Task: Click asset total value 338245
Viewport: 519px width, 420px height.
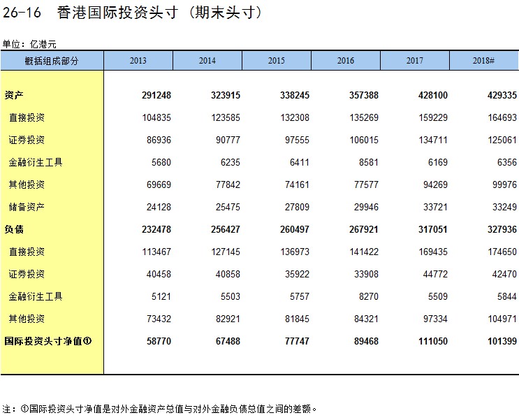Action: coord(295,96)
